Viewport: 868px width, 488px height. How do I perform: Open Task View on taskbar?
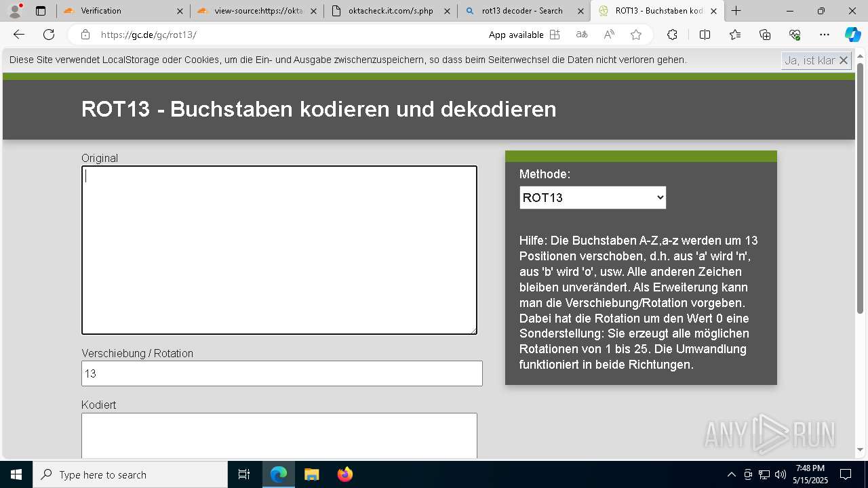[244, 474]
